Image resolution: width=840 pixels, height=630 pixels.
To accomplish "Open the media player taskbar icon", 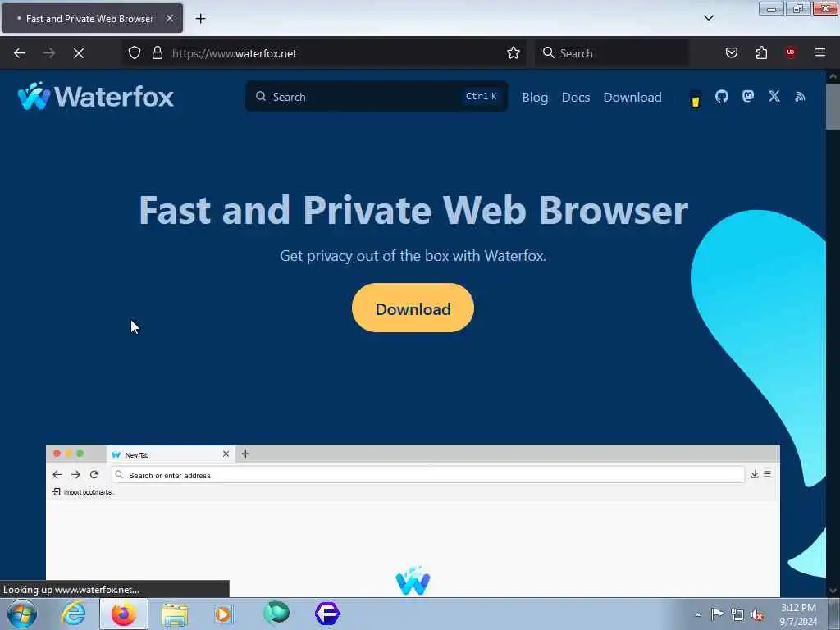I will tap(224, 614).
